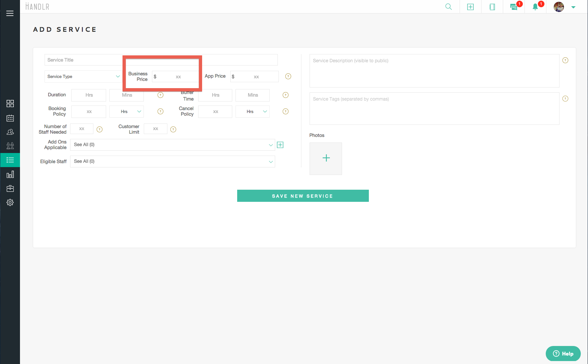This screenshot has height=364, width=588.
Task: Click the dashboard grid icon in sidebar
Action: [x=10, y=104]
